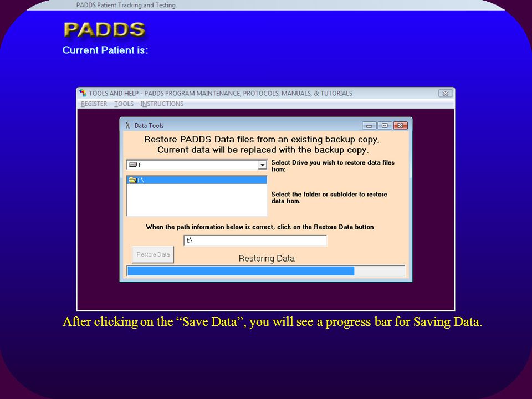The height and width of the screenshot is (399, 532).
Task: Click the Select Drive instruction text
Action: tap(333, 166)
